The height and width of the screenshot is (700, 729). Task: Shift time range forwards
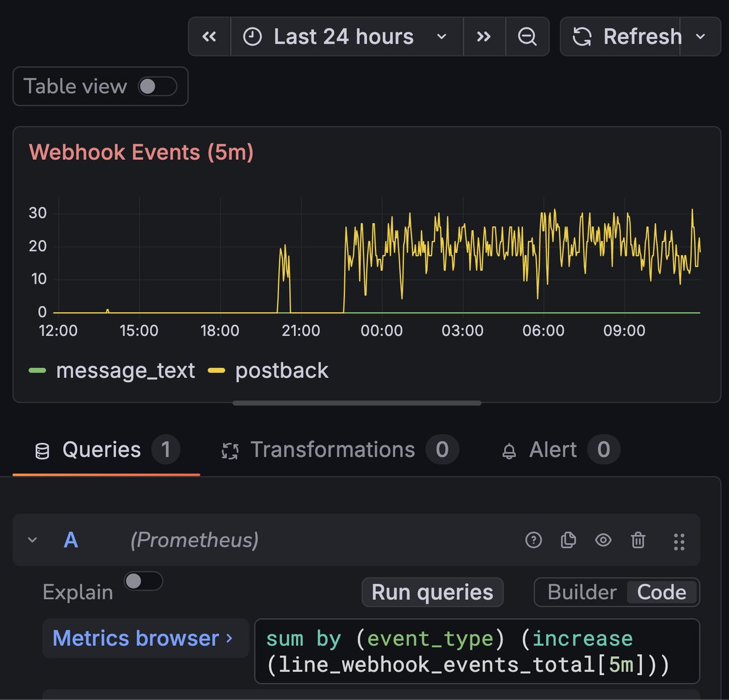(x=484, y=36)
